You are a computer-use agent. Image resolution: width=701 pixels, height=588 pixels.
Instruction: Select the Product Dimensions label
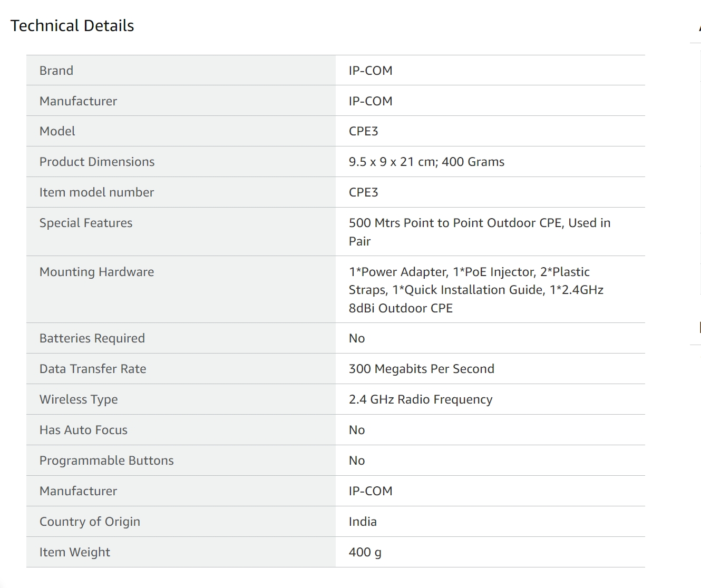click(97, 162)
